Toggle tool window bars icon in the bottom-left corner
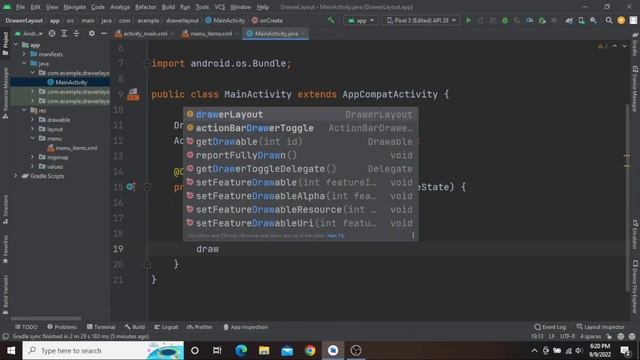Viewport: 640px width, 360px height. tap(5, 337)
